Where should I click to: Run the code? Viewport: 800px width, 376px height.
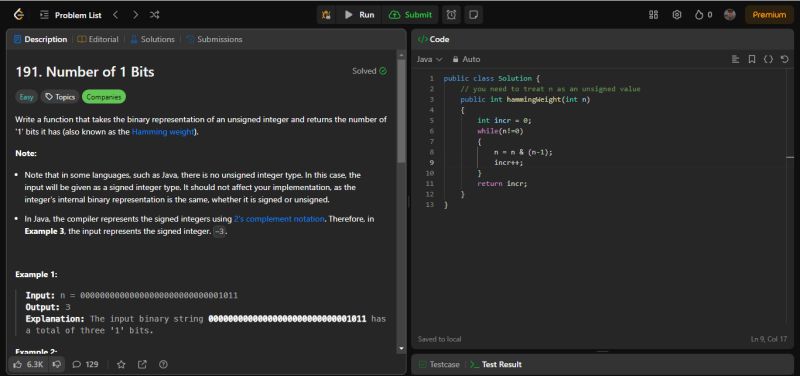pyautogui.click(x=360, y=15)
